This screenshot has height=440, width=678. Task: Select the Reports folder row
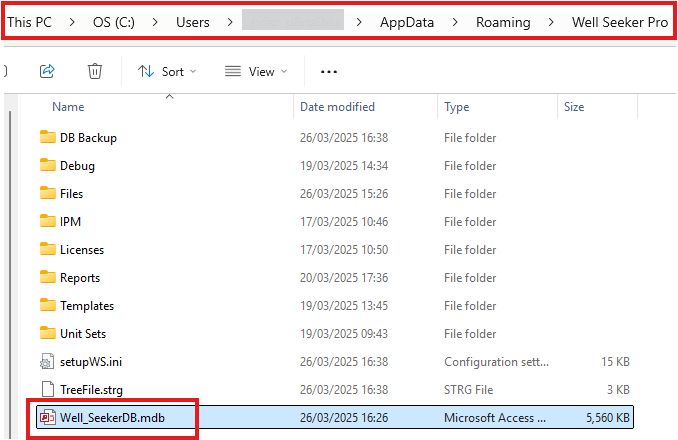point(80,278)
